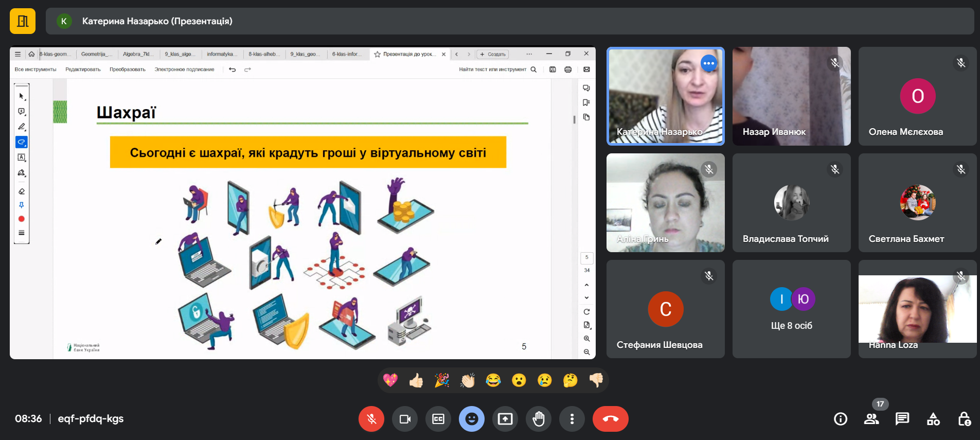Switch to the 'informatyka' document tab

[x=220, y=54]
